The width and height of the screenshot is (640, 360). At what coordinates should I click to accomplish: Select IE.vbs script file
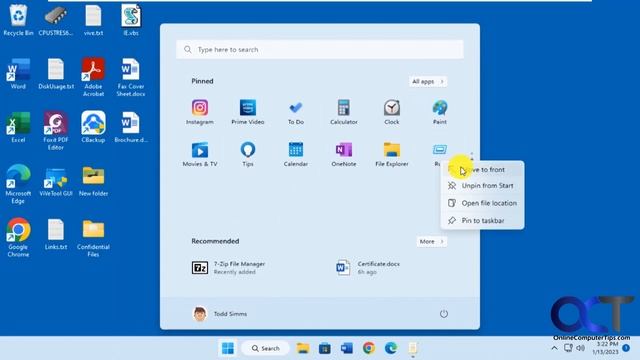(131, 20)
